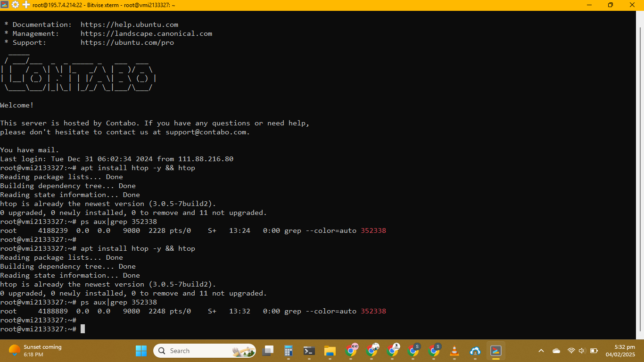Open the OneDrive cloud tray icon
The width and height of the screenshot is (644, 362).
coord(556,351)
